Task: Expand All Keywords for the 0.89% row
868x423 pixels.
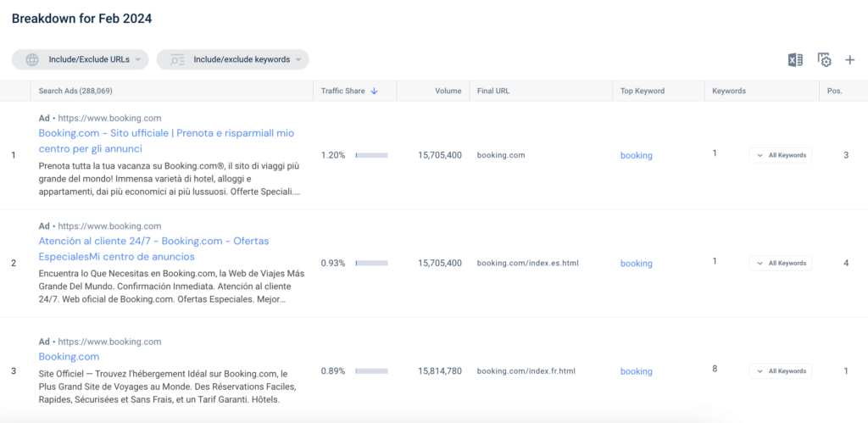Action: (781, 371)
